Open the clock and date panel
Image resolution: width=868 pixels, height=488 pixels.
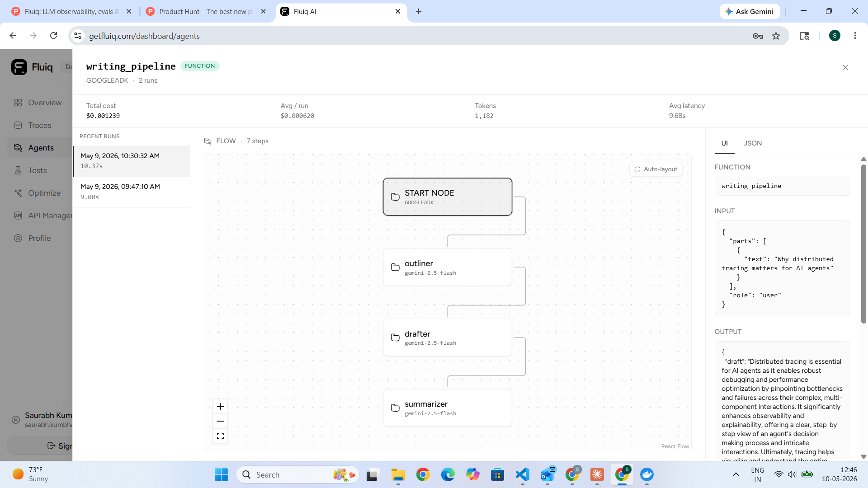point(840,474)
